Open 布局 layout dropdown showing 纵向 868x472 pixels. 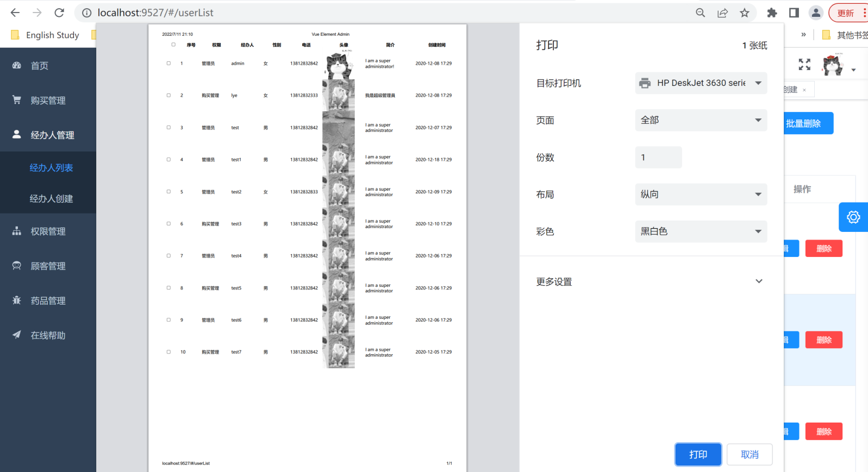[701, 194]
